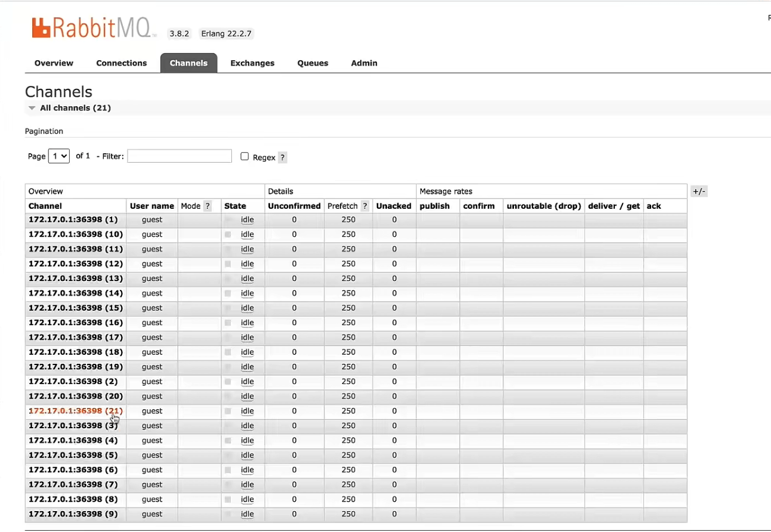This screenshot has height=532, width=771.
Task: Sort by deliver / get column header
Action: pos(614,206)
